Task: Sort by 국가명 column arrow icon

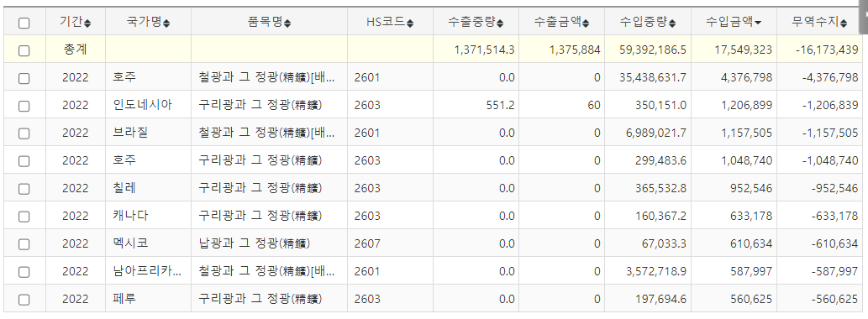Action: tap(167, 24)
